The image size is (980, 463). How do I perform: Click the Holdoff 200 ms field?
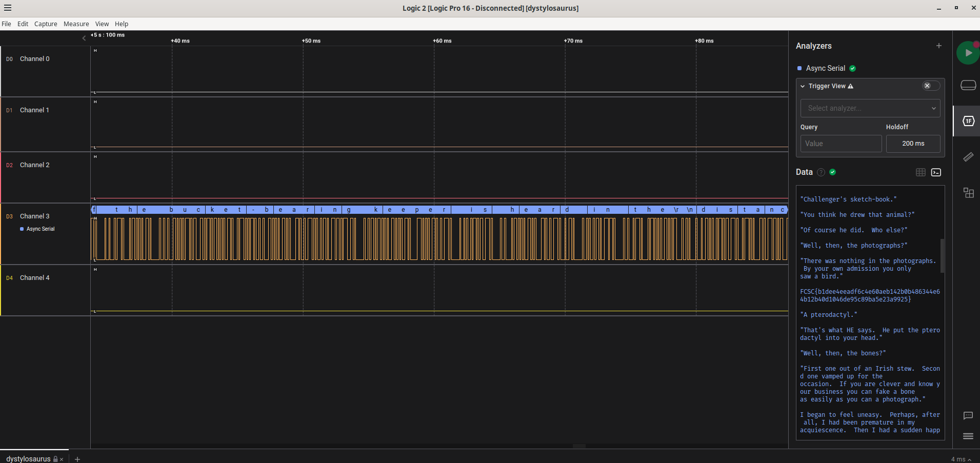913,144
